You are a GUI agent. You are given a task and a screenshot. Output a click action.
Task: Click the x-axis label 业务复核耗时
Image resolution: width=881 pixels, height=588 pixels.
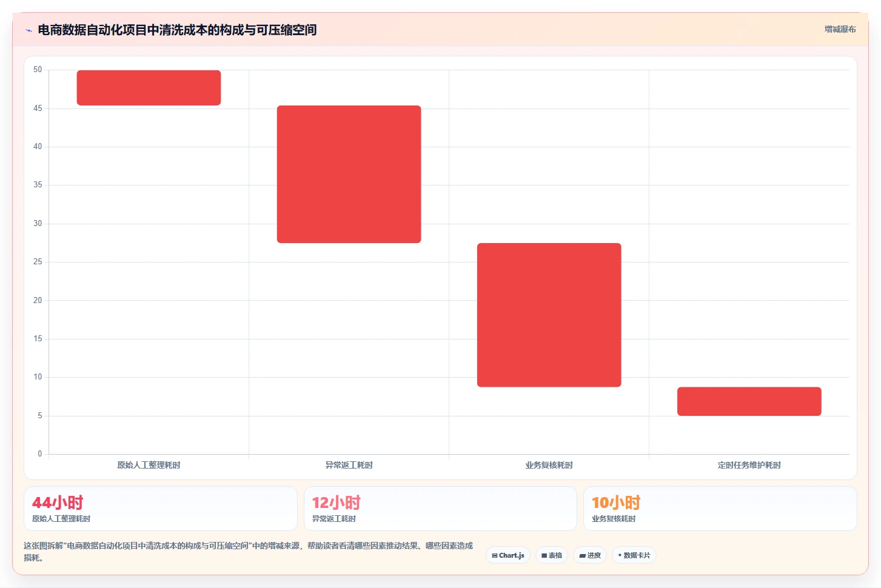point(549,465)
